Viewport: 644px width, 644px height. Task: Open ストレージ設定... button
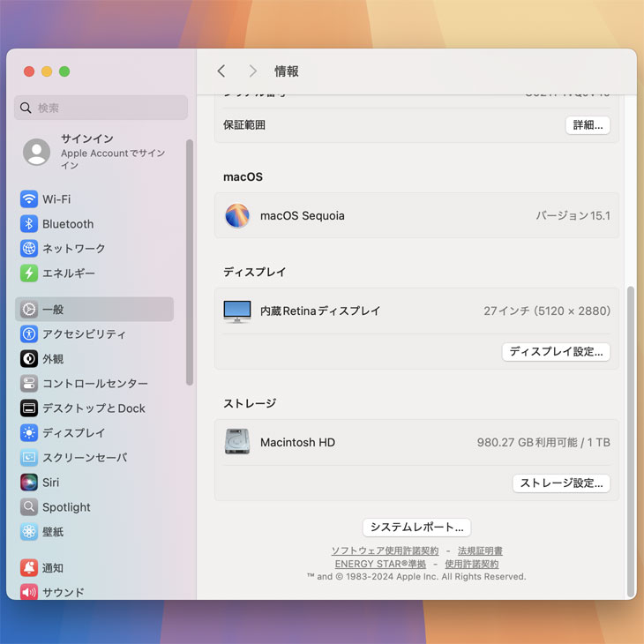click(561, 483)
